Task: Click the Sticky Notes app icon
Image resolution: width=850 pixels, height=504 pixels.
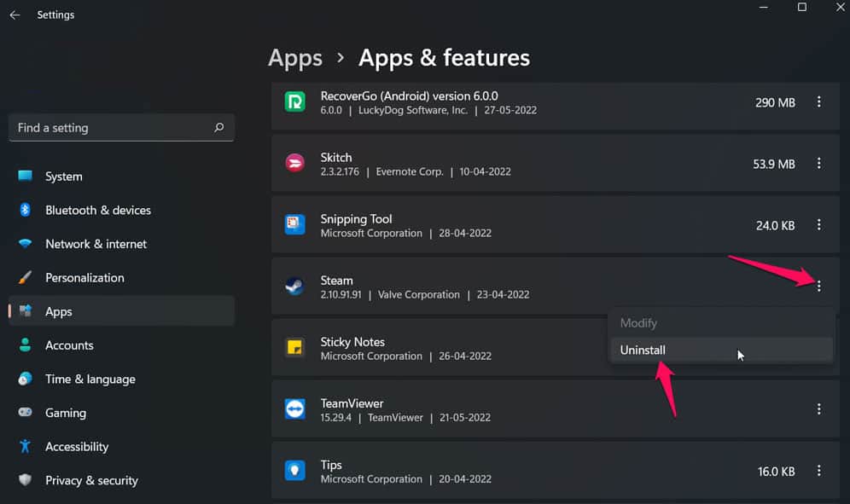Action: pyautogui.click(x=294, y=348)
